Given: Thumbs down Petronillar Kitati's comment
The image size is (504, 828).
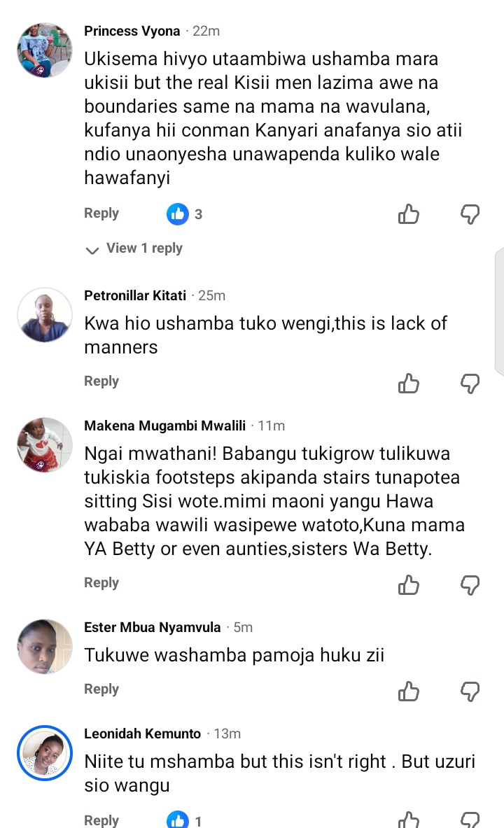Looking at the screenshot, I should click(470, 382).
